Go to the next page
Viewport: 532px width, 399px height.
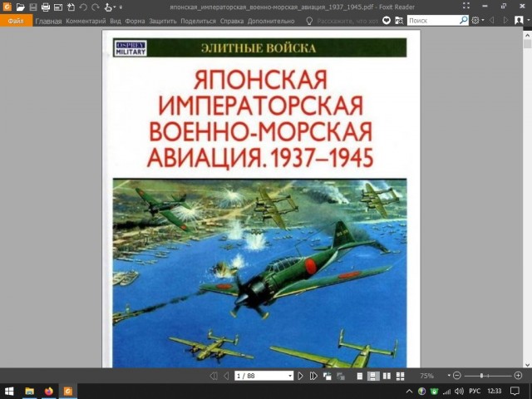click(300, 376)
